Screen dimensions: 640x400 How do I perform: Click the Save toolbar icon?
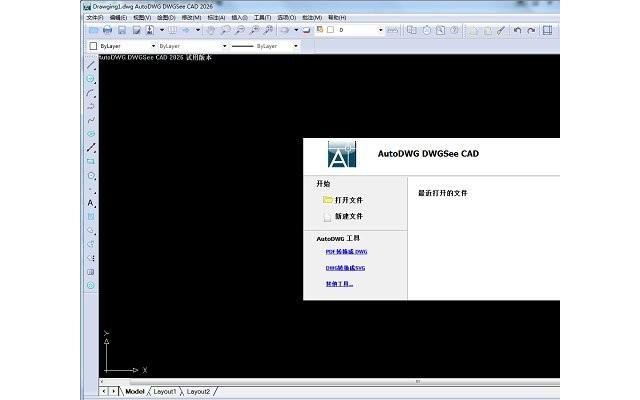tap(122, 30)
